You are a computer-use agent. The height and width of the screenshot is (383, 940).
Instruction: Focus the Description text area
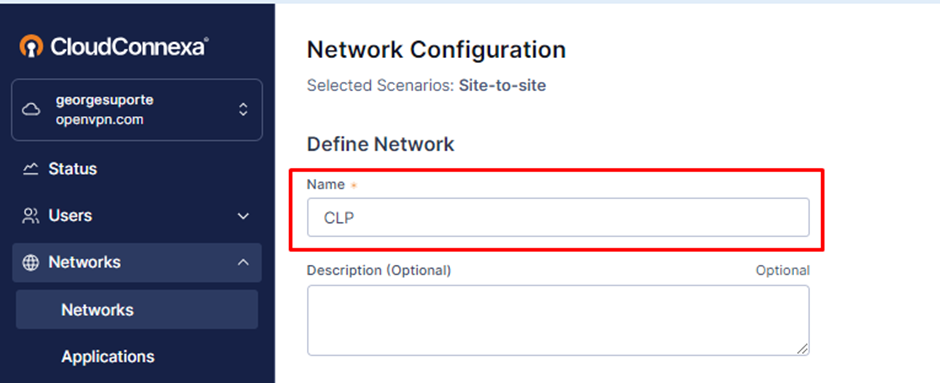click(x=558, y=320)
